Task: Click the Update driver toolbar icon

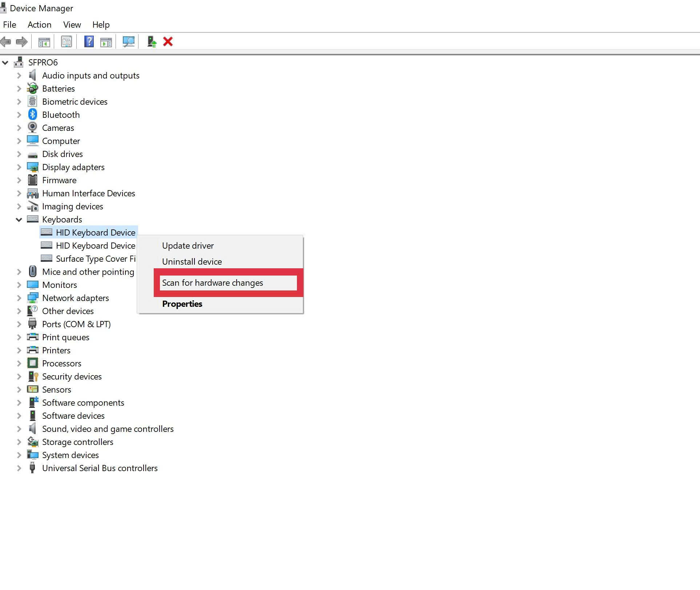Action: pos(152,41)
